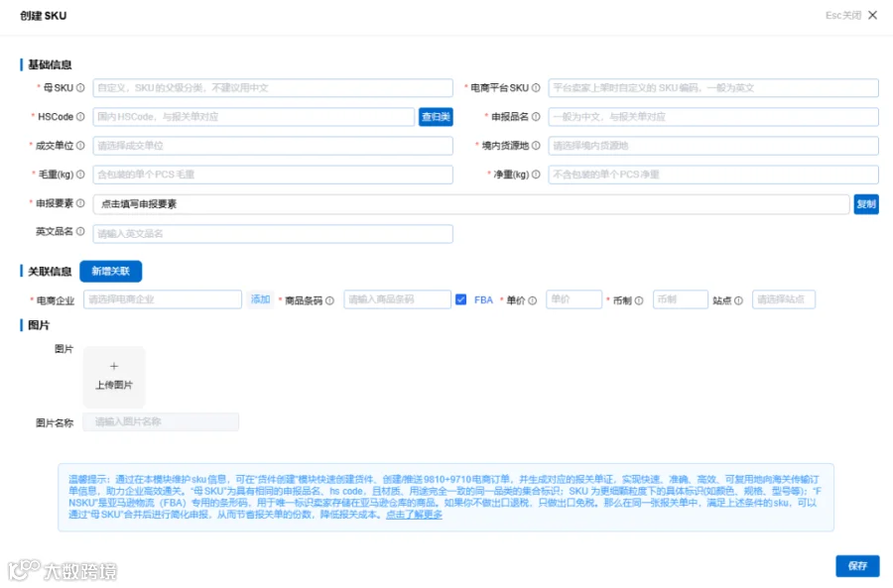Click the 查归类 button
This screenshot has height=588, width=893.
436,117
